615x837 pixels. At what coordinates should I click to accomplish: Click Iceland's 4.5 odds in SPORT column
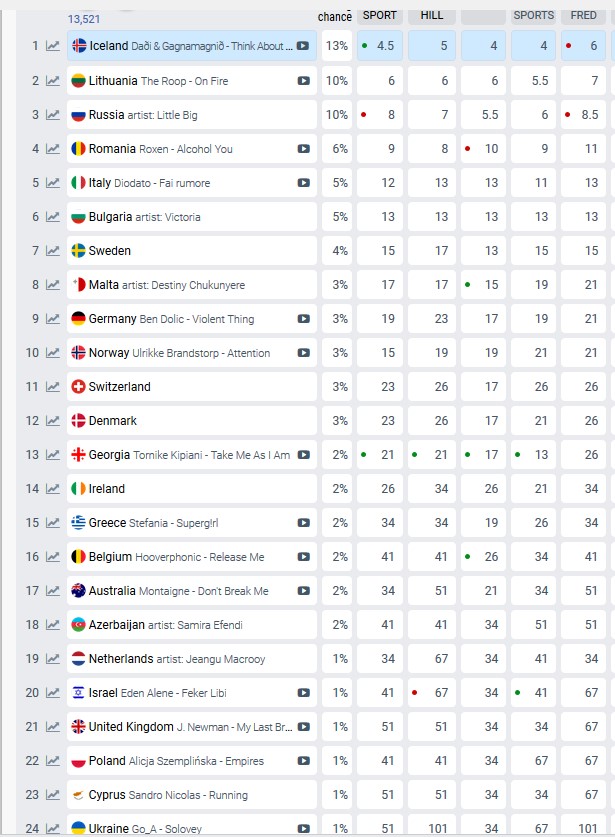[x=380, y=46]
